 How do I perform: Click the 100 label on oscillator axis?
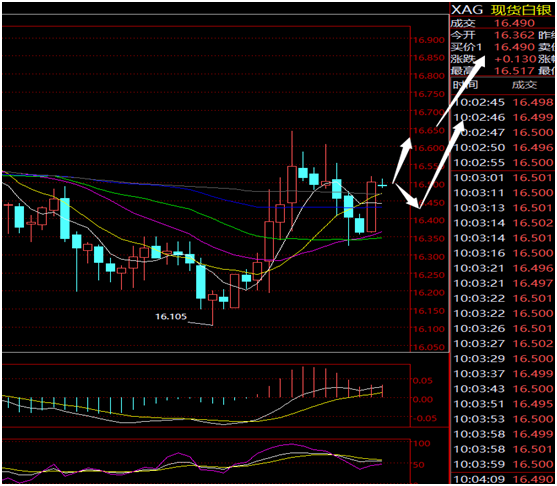421,443
